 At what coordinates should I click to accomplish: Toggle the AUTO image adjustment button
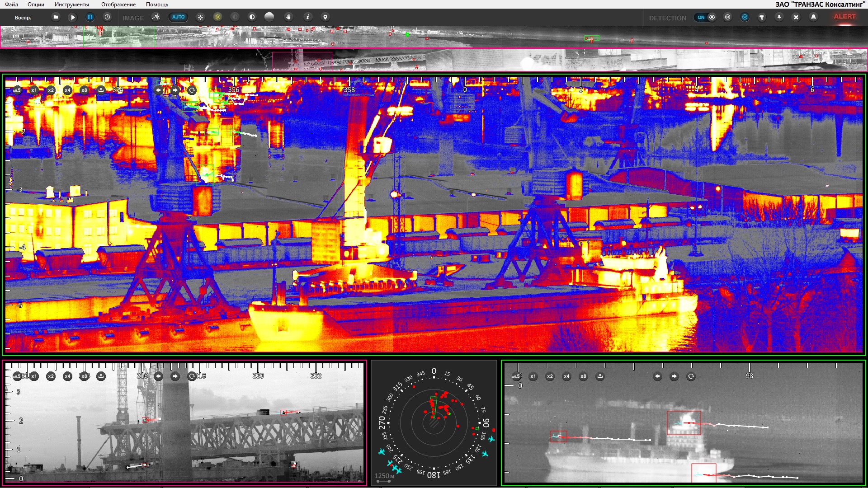point(178,17)
